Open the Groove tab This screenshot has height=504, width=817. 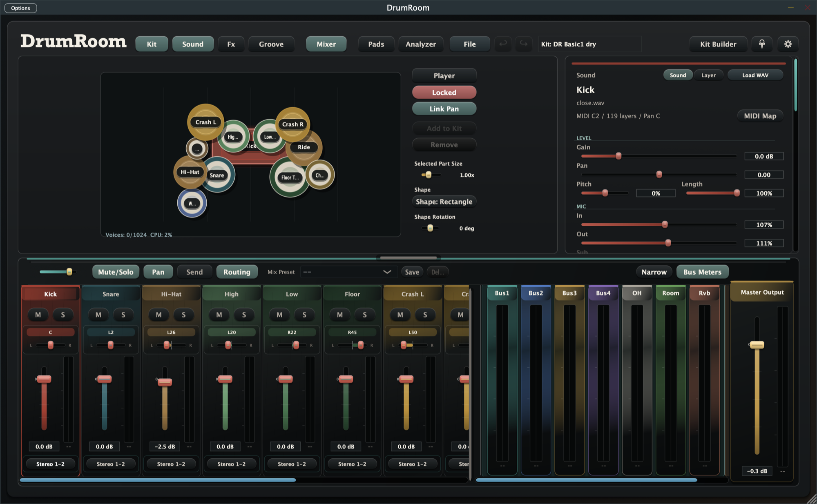pyautogui.click(x=271, y=44)
